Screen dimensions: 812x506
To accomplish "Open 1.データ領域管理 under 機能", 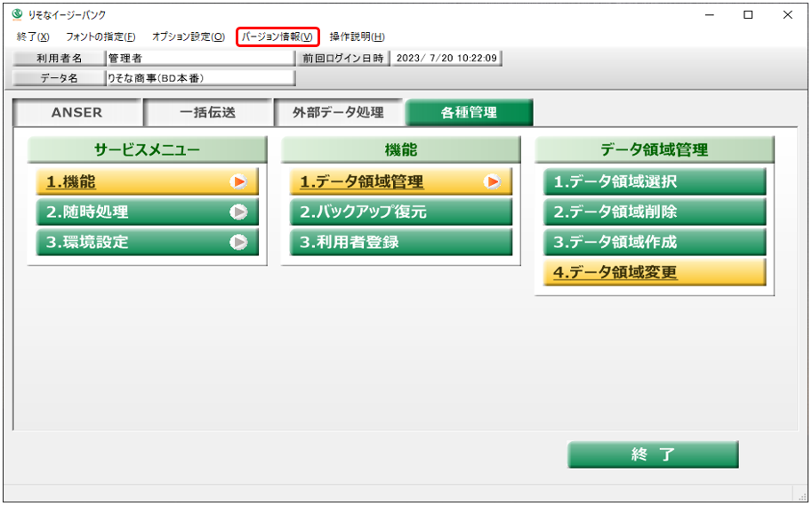I will tap(401, 181).
